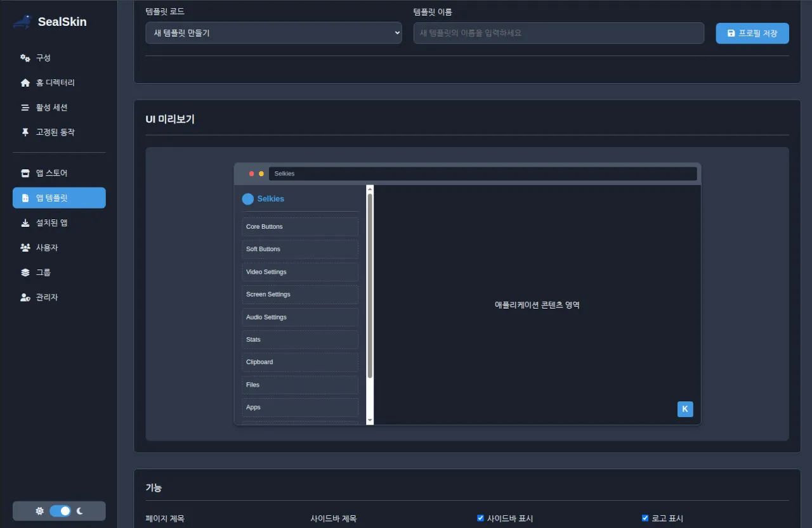
Task: Click the 프로필 저장 button
Action: 752,33
